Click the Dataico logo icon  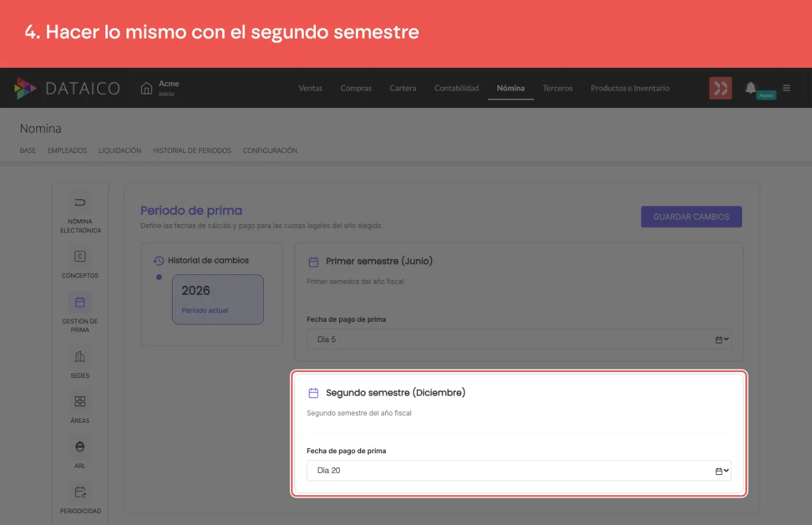coord(25,88)
